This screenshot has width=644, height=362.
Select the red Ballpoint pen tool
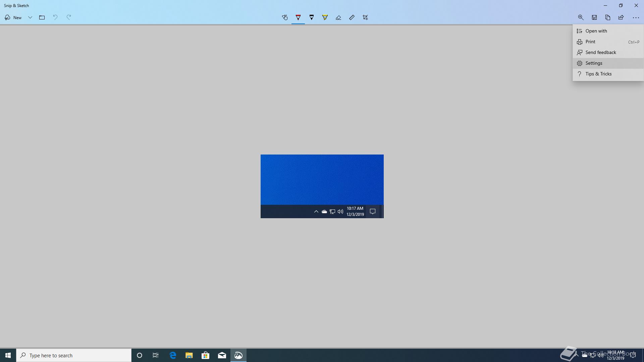point(298,17)
